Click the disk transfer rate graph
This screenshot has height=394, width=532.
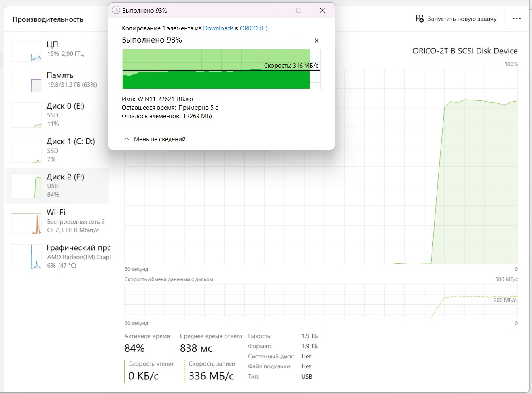click(321, 301)
